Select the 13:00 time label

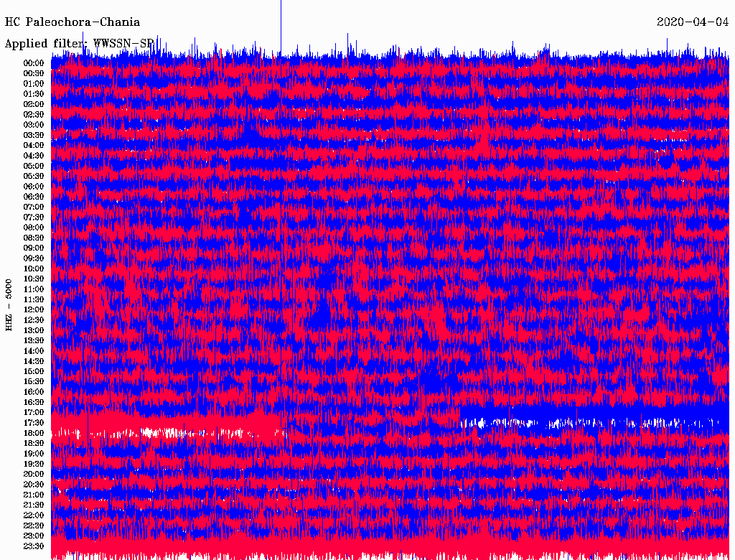pos(34,330)
